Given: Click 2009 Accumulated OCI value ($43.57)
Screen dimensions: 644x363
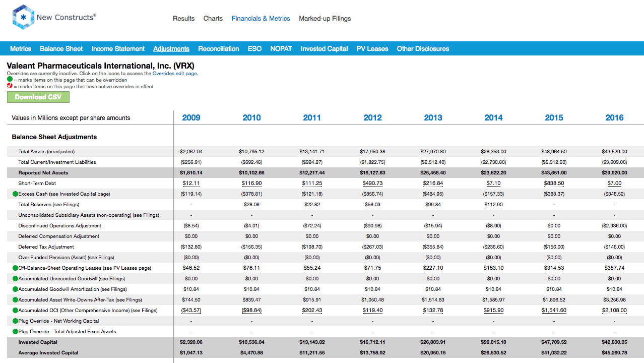Looking at the screenshot, I should click(191, 311).
